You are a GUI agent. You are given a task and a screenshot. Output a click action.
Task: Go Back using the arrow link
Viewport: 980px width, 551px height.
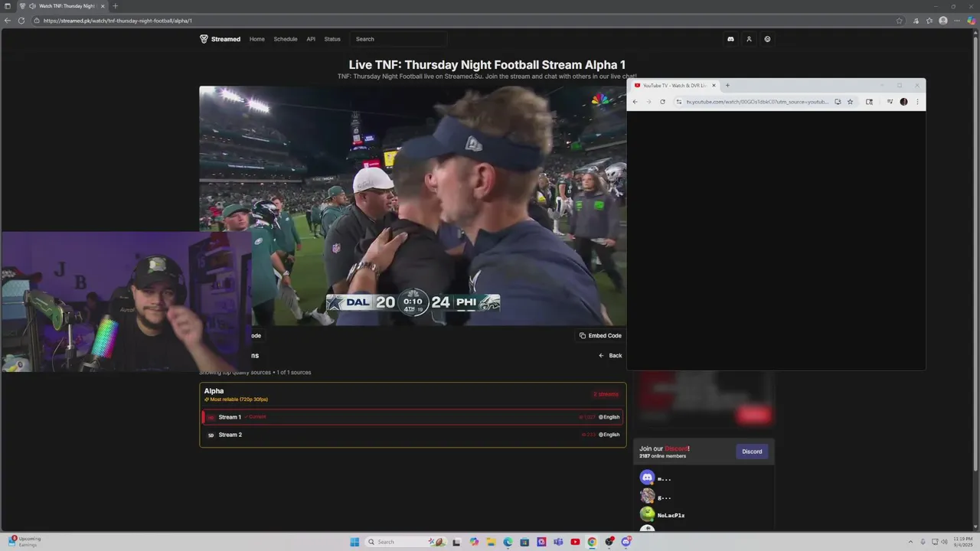click(x=610, y=355)
